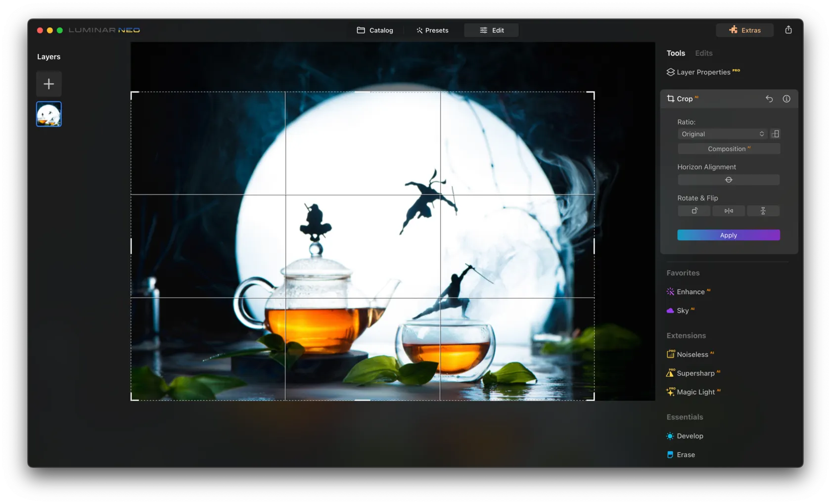Screen dimensions: 831x504
Task: Switch to the Edits tab
Action: pos(703,53)
